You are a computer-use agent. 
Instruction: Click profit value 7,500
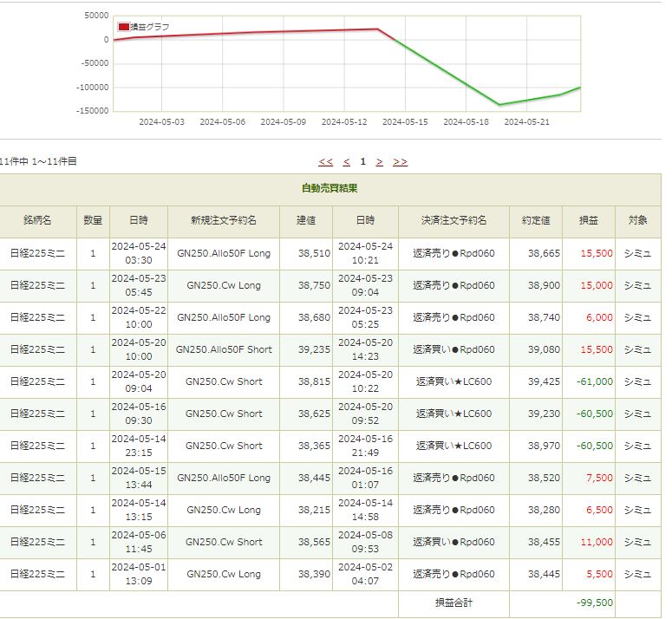599,478
